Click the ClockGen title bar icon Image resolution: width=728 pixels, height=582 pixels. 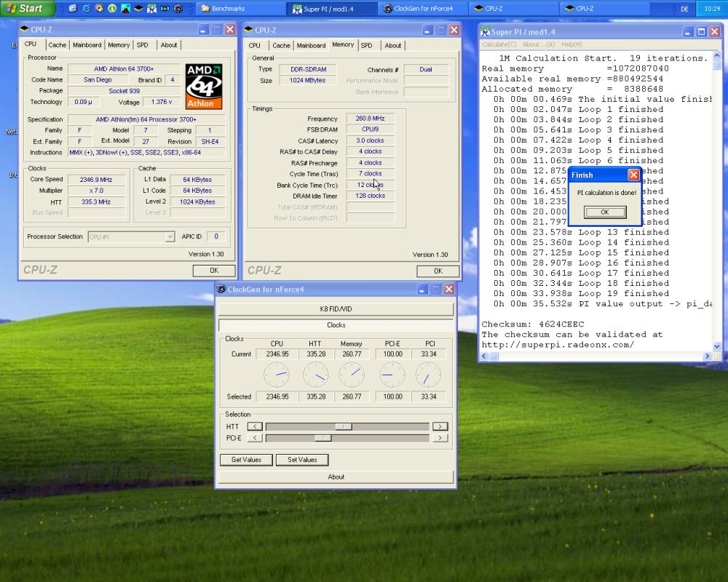pyautogui.click(x=221, y=289)
